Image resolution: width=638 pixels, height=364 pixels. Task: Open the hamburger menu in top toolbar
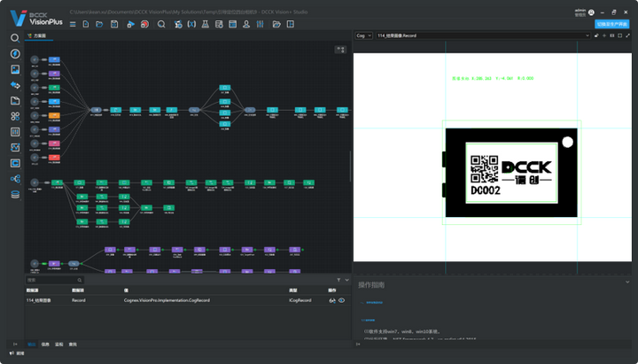(71, 24)
